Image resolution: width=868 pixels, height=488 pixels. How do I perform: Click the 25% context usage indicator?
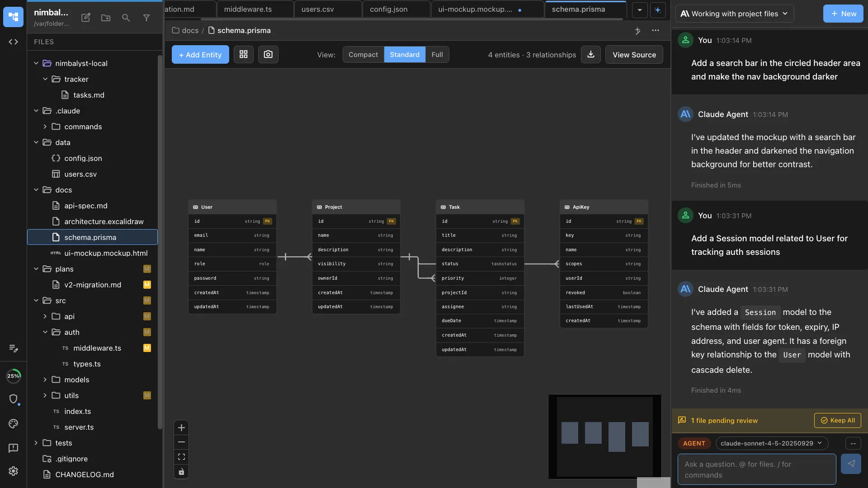tap(13, 376)
